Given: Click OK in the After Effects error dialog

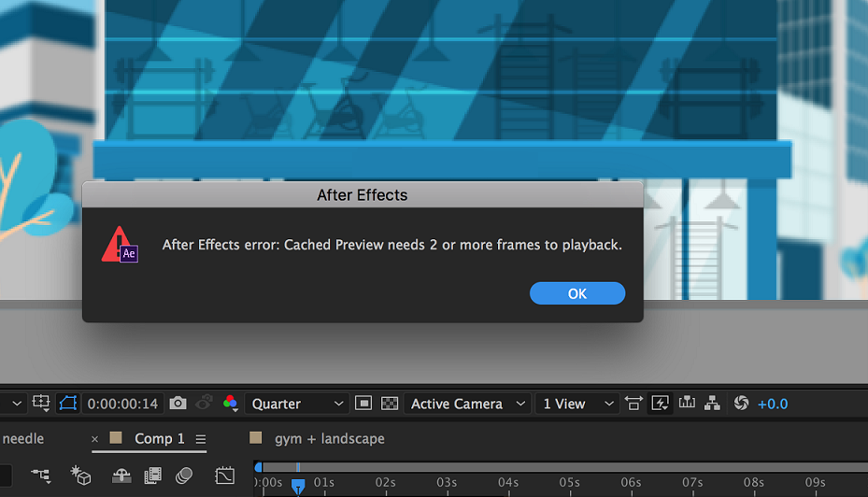Looking at the screenshot, I should coord(576,293).
